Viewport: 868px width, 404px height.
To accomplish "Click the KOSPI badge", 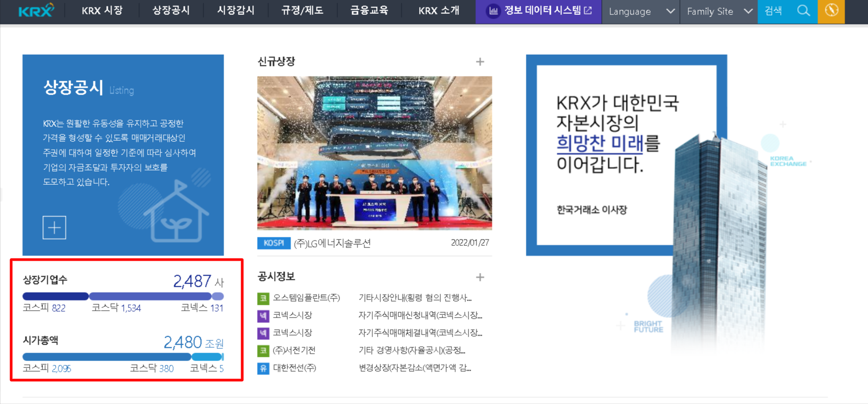I will (274, 243).
